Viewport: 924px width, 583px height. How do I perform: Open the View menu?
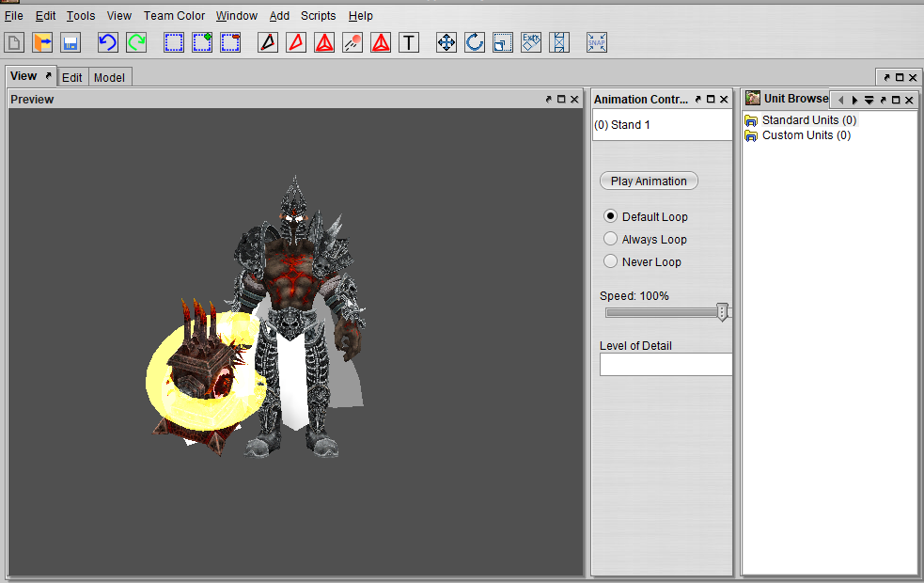coord(119,16)
